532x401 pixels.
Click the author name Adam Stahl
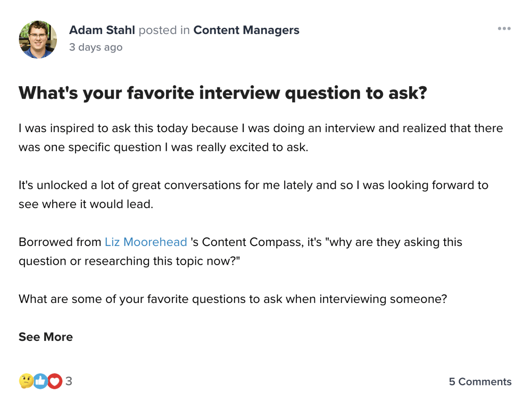point(102,30)
